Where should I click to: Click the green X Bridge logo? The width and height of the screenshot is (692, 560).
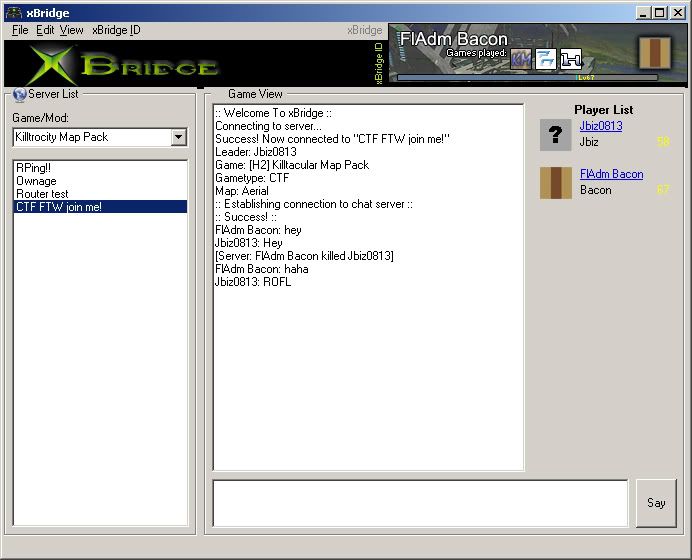coord(124,65)
